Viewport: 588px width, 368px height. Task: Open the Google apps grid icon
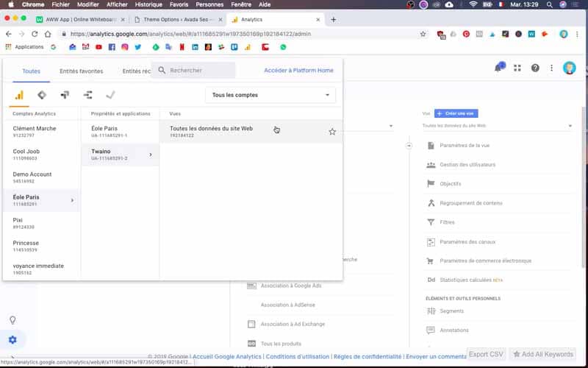(517, 68)
